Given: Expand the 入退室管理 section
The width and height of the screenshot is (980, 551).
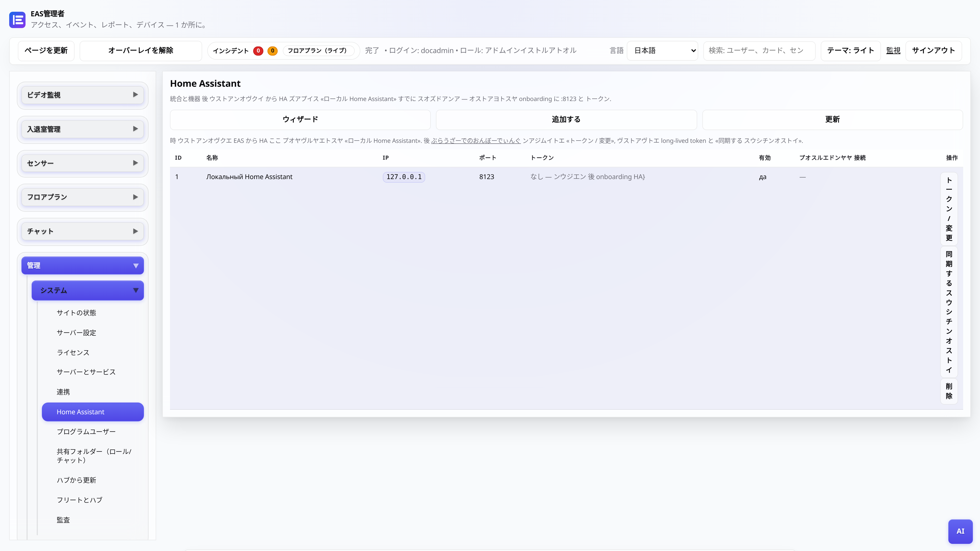Looking at the screenshot, I should tap(82, 129).
